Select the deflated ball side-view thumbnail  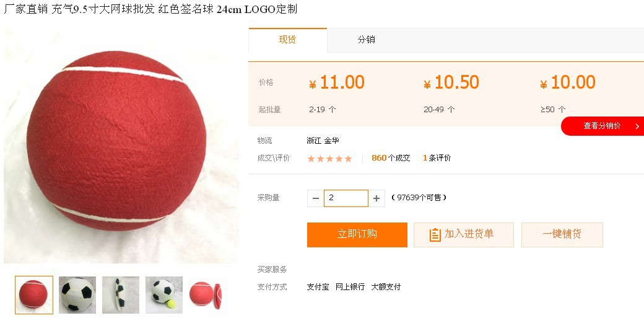pyautogui.click(x=121, y=295)
